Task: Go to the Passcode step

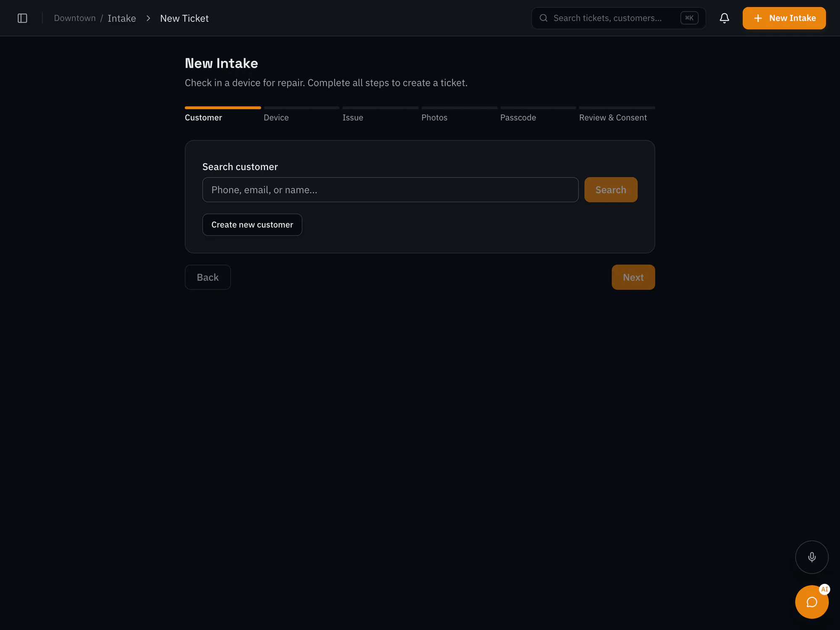Action: point(538,115)
